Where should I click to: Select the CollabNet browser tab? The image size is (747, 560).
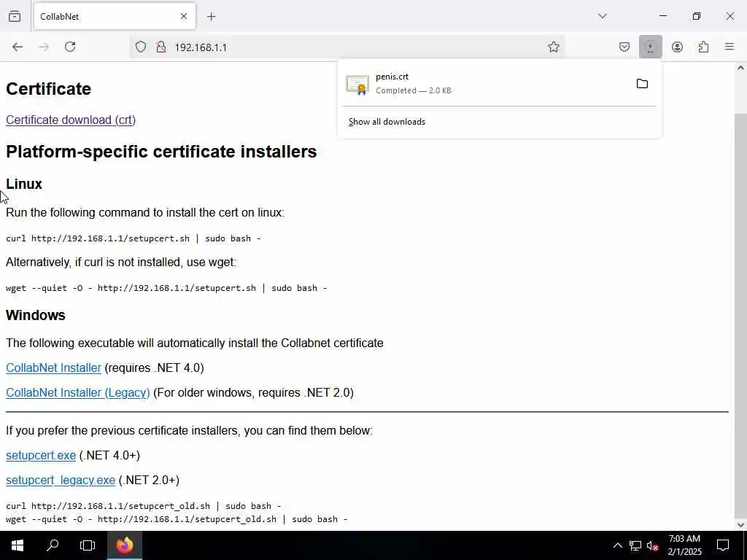(x=115, y=16)
